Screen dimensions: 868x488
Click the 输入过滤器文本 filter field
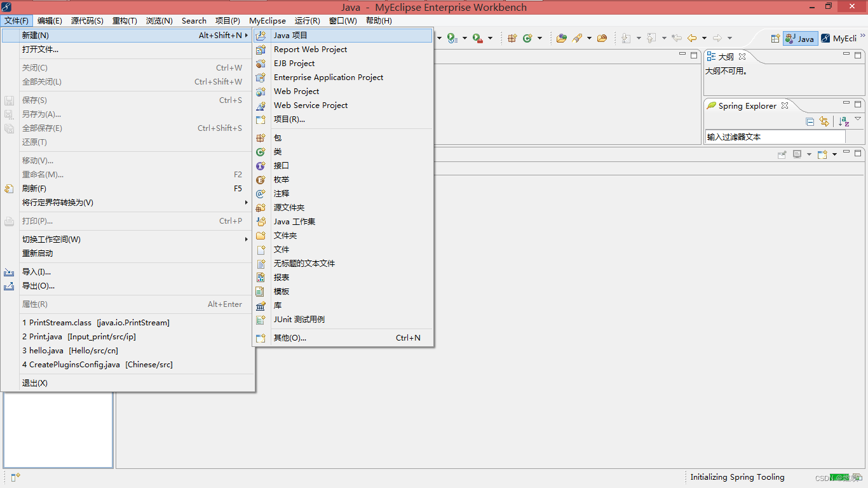coord(775,137)
